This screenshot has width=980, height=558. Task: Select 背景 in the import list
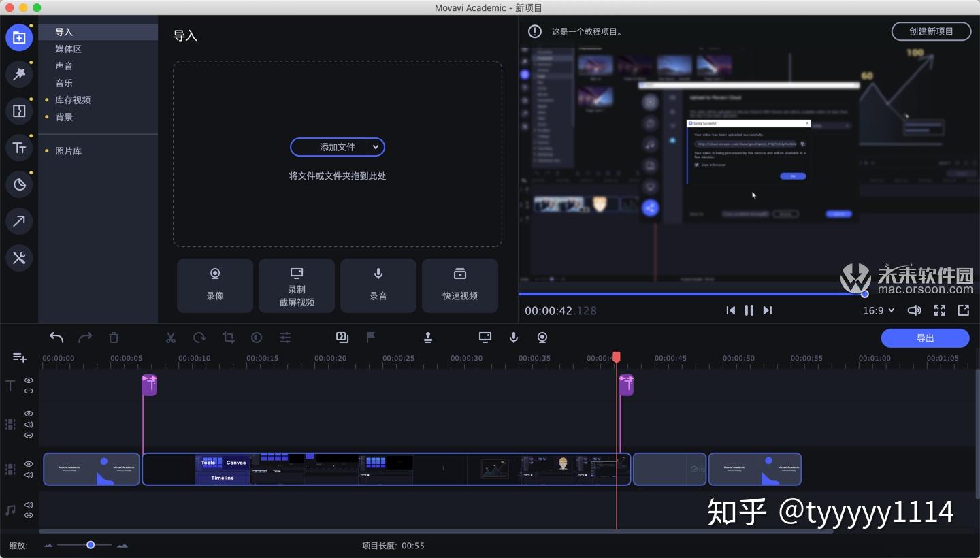pos(98,117)
